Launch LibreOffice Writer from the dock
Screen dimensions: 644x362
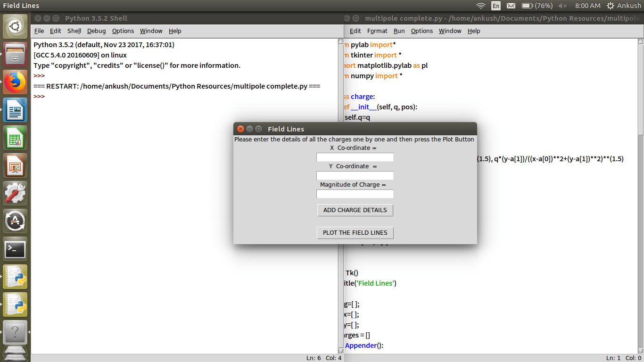(15, 110)
